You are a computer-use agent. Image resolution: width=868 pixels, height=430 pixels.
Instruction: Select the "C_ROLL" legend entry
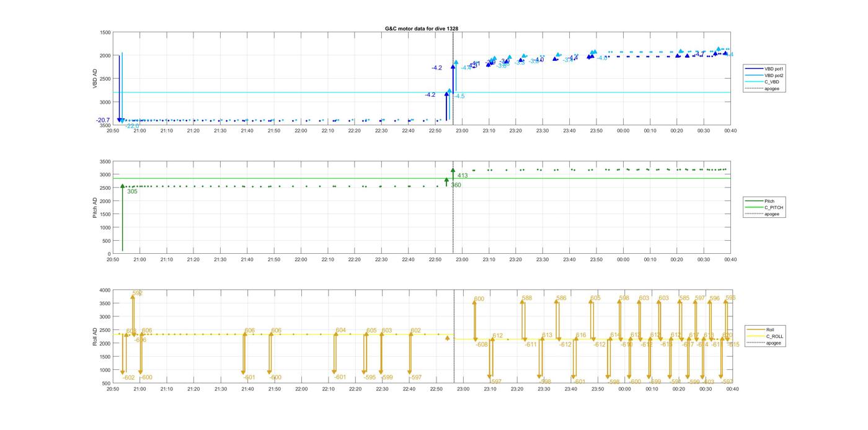(x=775, y=336)
